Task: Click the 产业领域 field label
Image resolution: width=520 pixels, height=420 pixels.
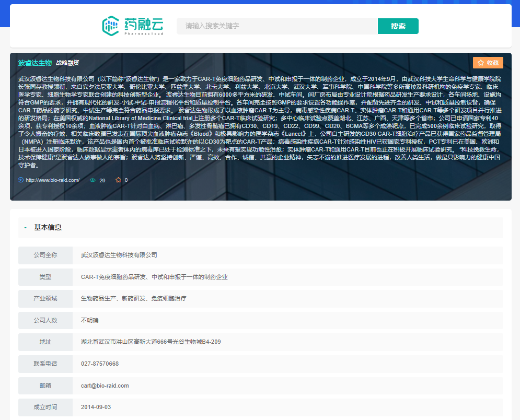Action: (45, 298)
